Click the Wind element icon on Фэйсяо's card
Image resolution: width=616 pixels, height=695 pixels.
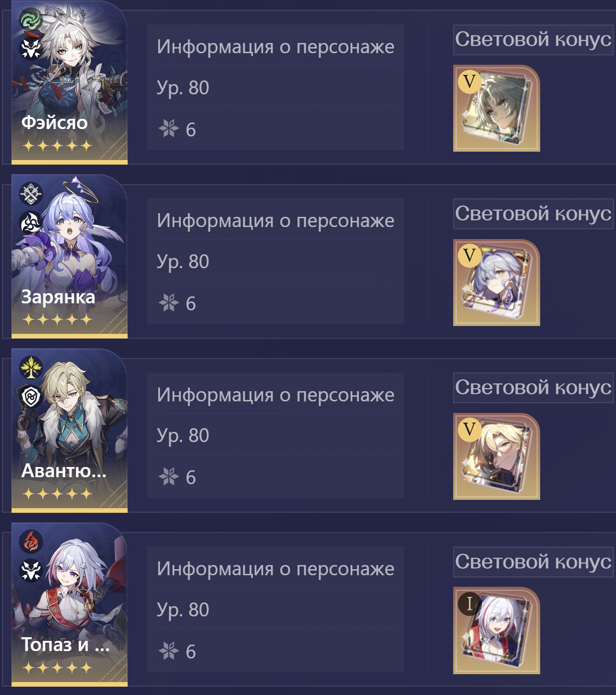(x=31, y=19)
